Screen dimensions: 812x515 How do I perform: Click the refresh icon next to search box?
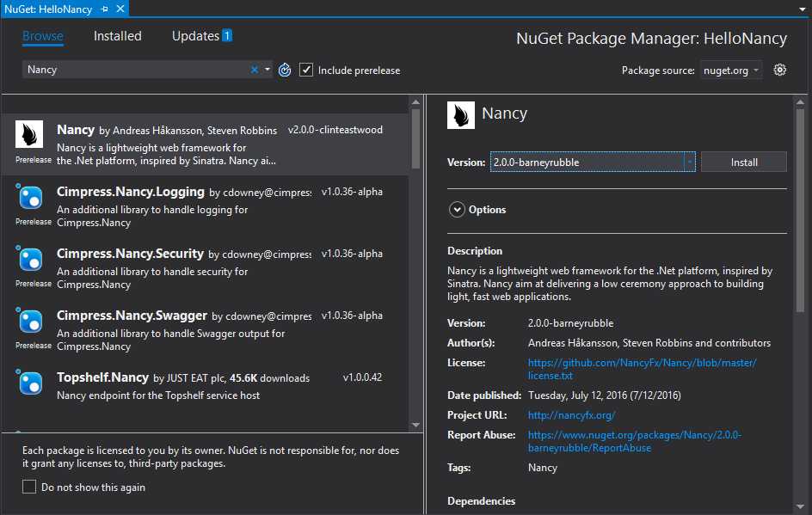[x=285, y=70]
